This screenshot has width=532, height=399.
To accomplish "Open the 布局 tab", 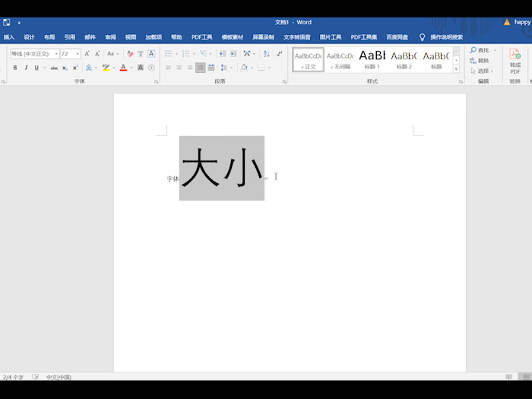I will (x=49, y=37).
